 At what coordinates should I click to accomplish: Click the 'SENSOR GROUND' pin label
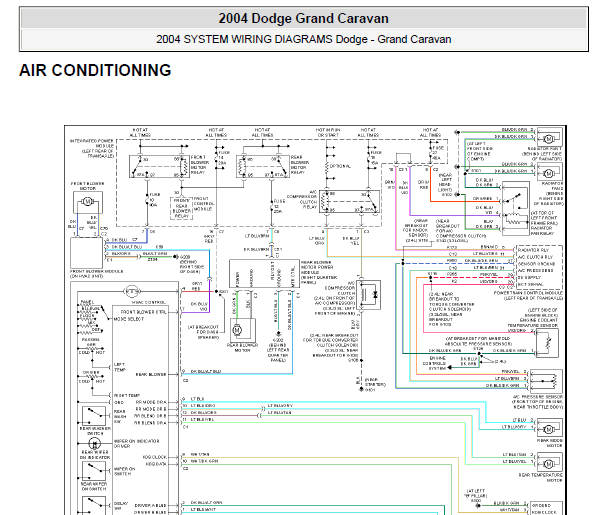536,264
